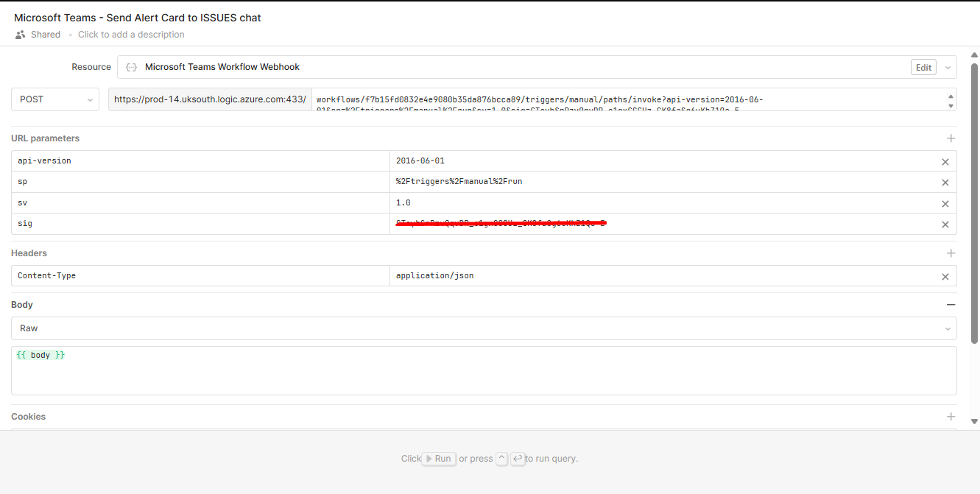Click the Resource label
This screenshot has width=980, height=494.
point(91,67)
